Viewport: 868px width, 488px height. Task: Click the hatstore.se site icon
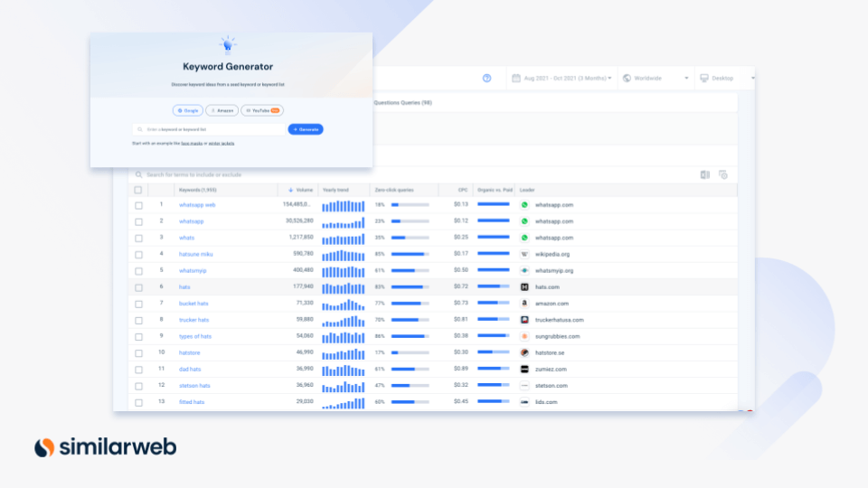click(524, 352)
